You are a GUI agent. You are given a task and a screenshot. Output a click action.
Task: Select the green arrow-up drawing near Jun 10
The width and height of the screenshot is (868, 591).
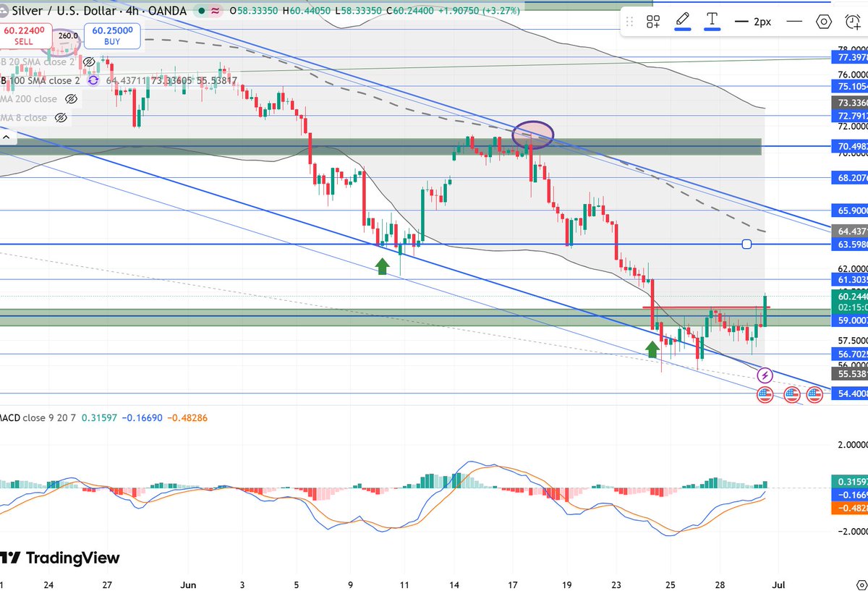[x=382, y=265]
